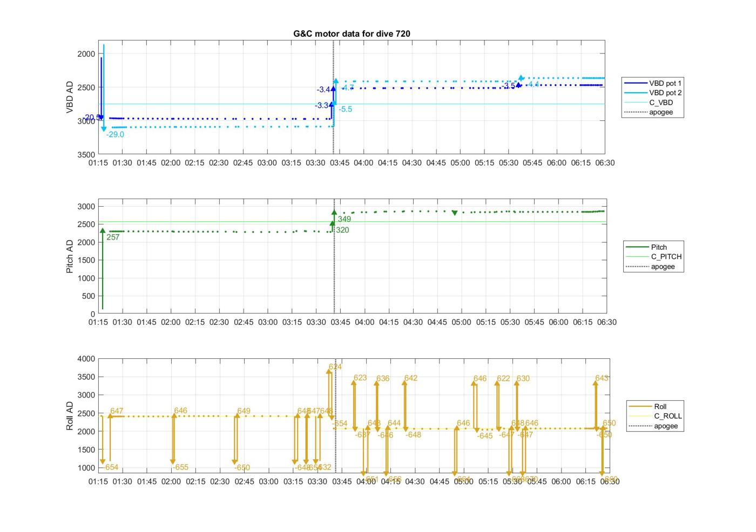
Task: Click the '-645' annotation in Roll plot
Action: coord(485,435)
